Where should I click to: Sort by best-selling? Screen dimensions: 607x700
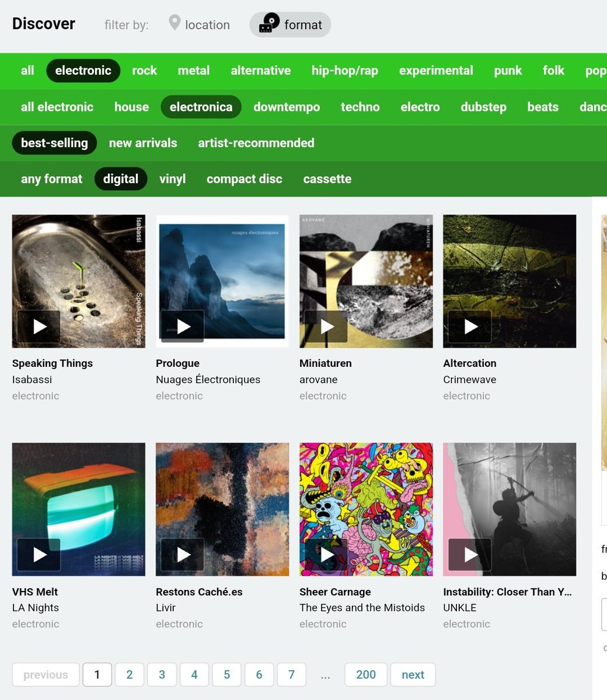tap(54, 143)
